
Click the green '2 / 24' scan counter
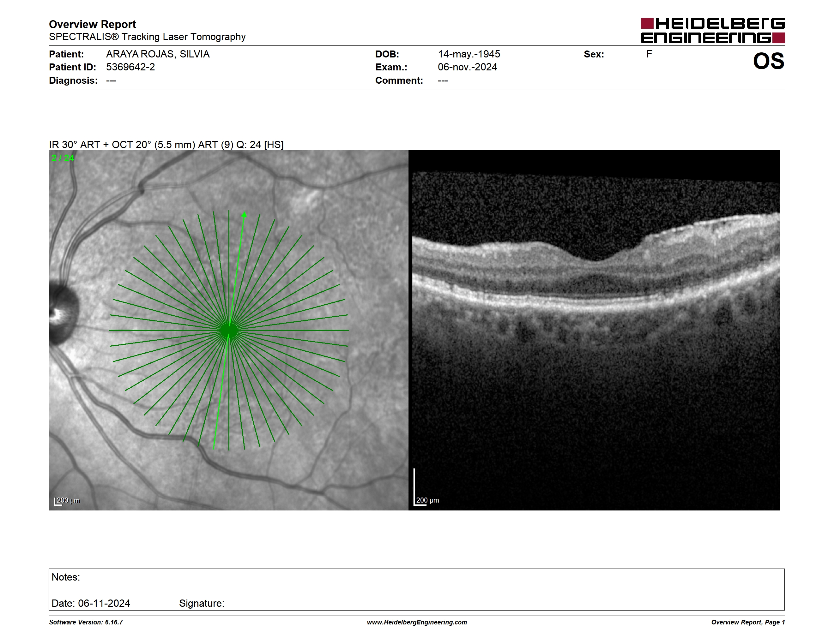click(x=63, y=158)
